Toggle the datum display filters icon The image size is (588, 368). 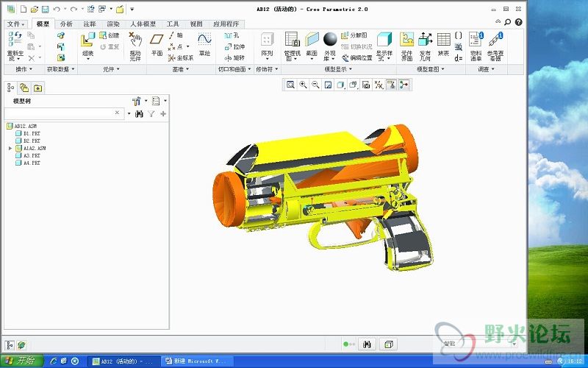pyautogui.click(x=379, y=85)
